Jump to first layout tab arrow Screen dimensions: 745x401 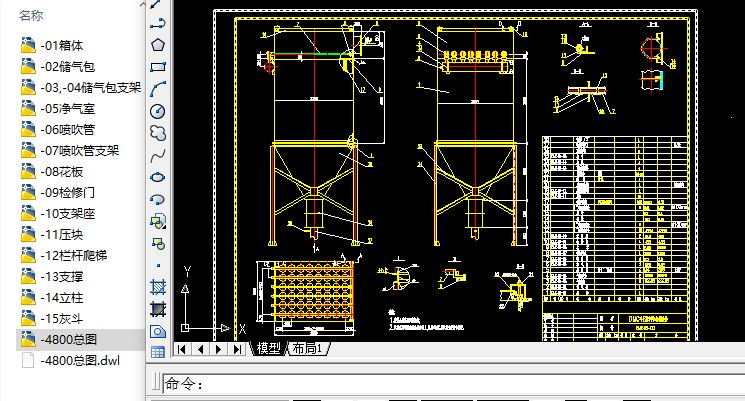182,349
